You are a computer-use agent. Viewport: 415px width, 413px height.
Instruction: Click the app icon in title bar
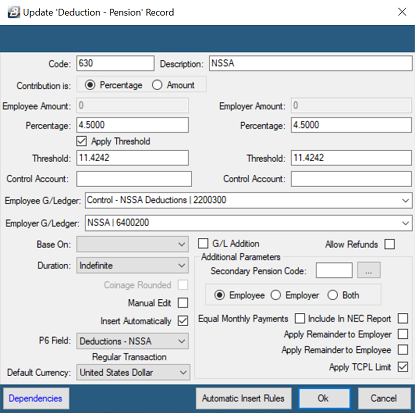click(x=14, y=12)
